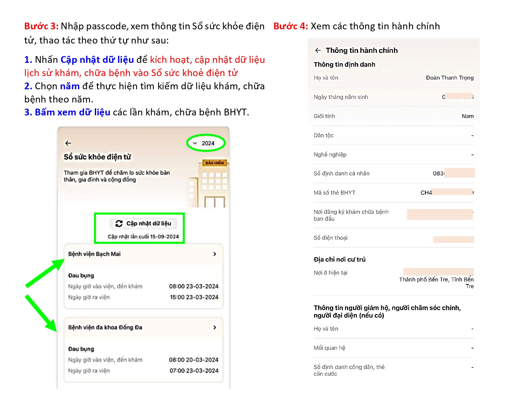Click the Ngày tháng năm sinh row
The image size is (532, 411).
point(393,97)
